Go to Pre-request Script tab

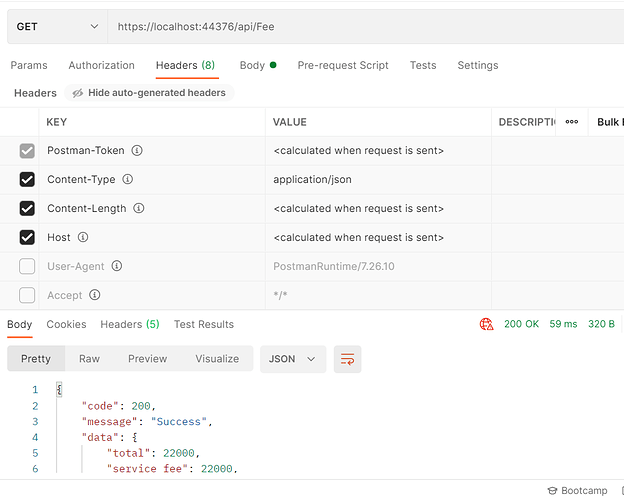tap(343, 65)
